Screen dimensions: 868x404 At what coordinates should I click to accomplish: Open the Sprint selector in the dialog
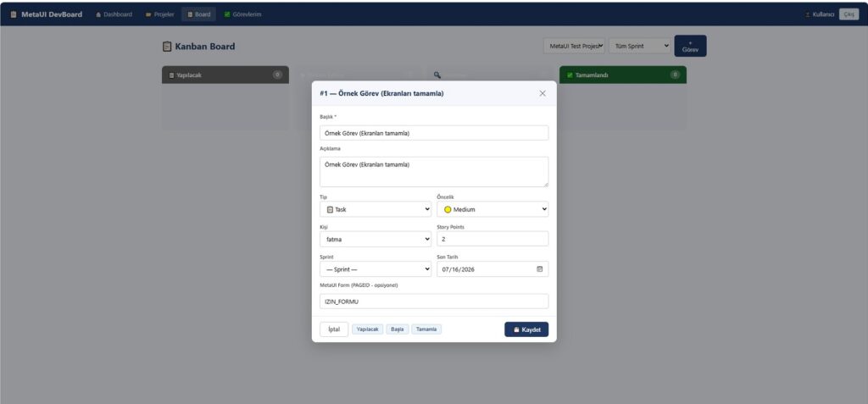(x=376, y=269)
